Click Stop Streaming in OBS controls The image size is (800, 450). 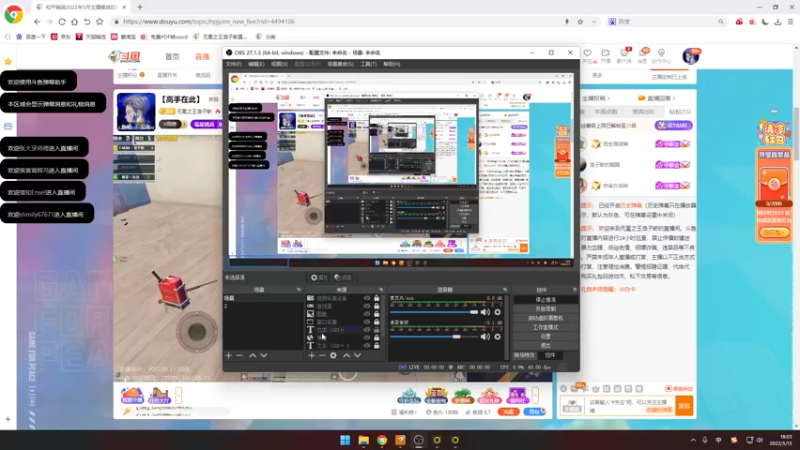tap(545, 299)
